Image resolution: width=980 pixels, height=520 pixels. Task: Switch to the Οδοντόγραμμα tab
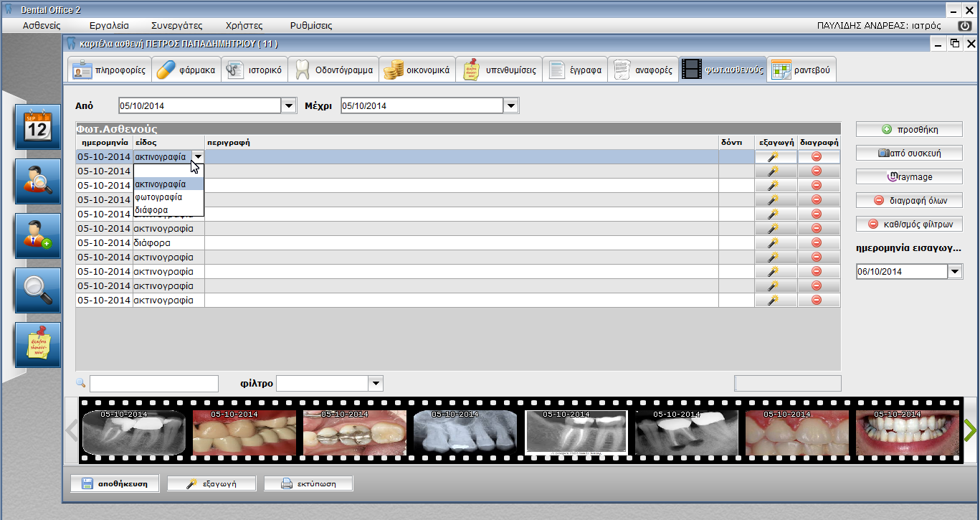point(333,70)
